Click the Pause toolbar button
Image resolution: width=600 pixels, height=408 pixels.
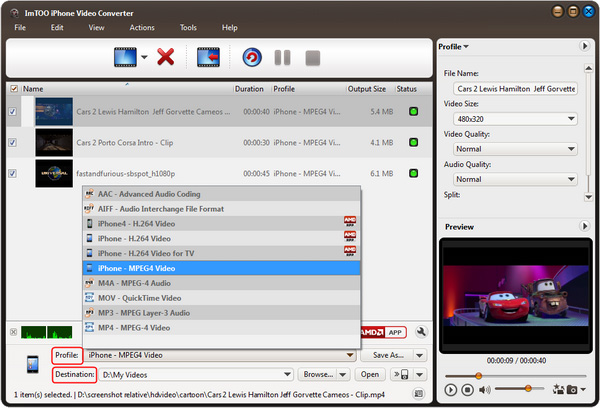[x=282, y=58]
